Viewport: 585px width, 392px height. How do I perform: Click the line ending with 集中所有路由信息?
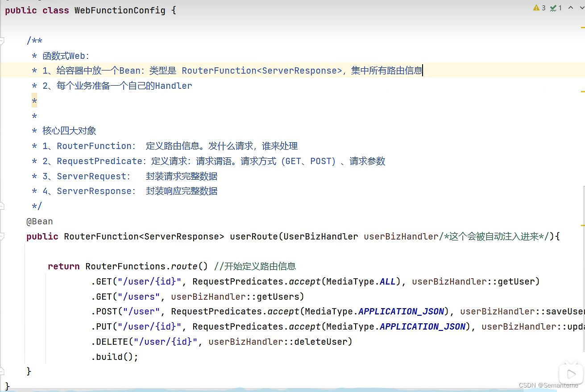(227, 70)
